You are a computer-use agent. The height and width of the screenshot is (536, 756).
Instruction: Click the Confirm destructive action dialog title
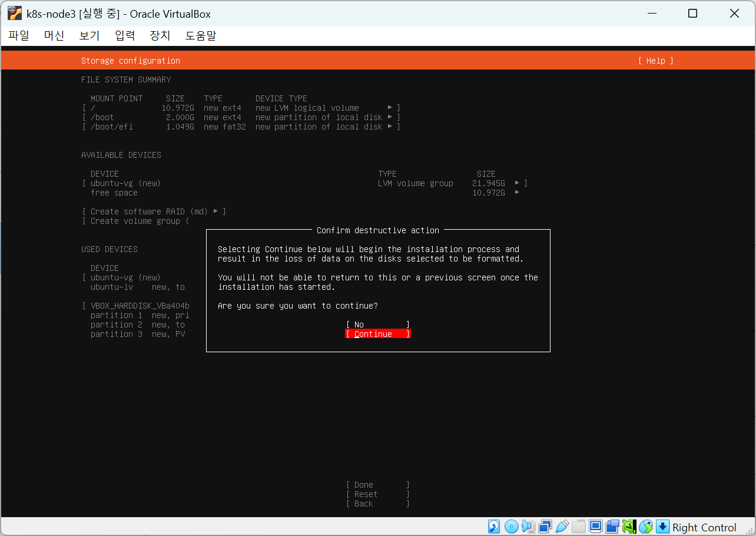[x=378, y=230]
